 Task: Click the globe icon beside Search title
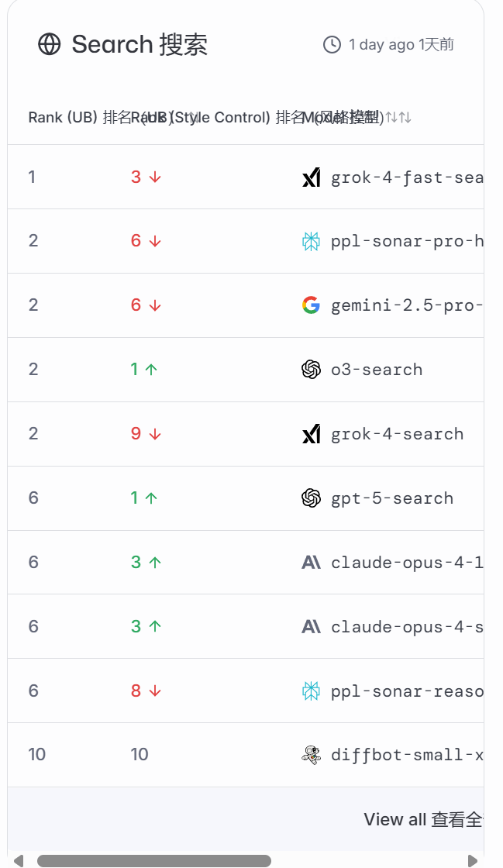pyautogui.click(x=49, y=45)
